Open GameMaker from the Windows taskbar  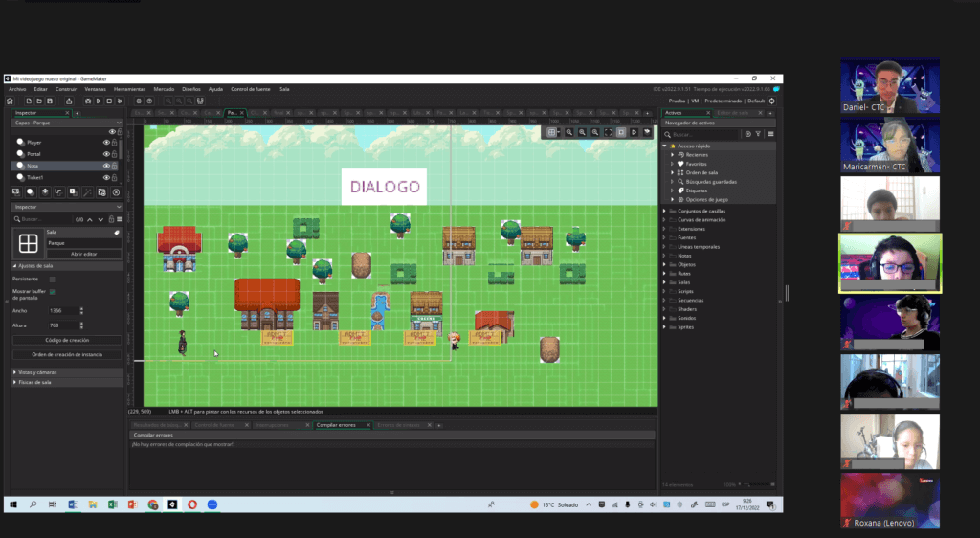pyautogui.click(x=172, y=504)
